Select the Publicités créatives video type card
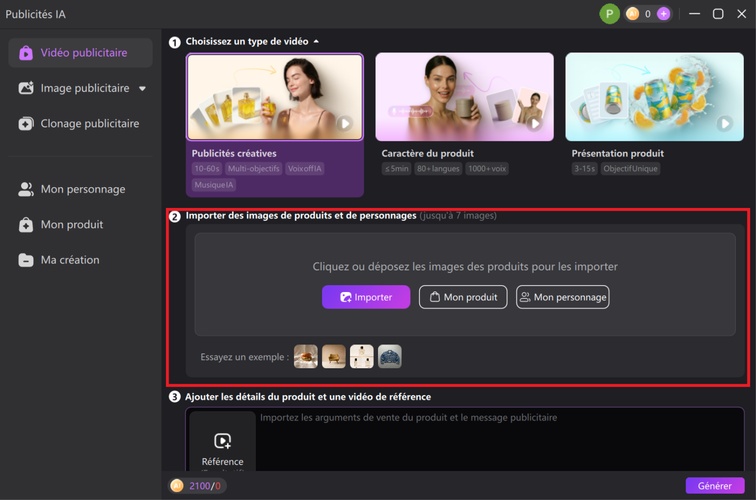The image size is (756, 500). coord(275,124)
